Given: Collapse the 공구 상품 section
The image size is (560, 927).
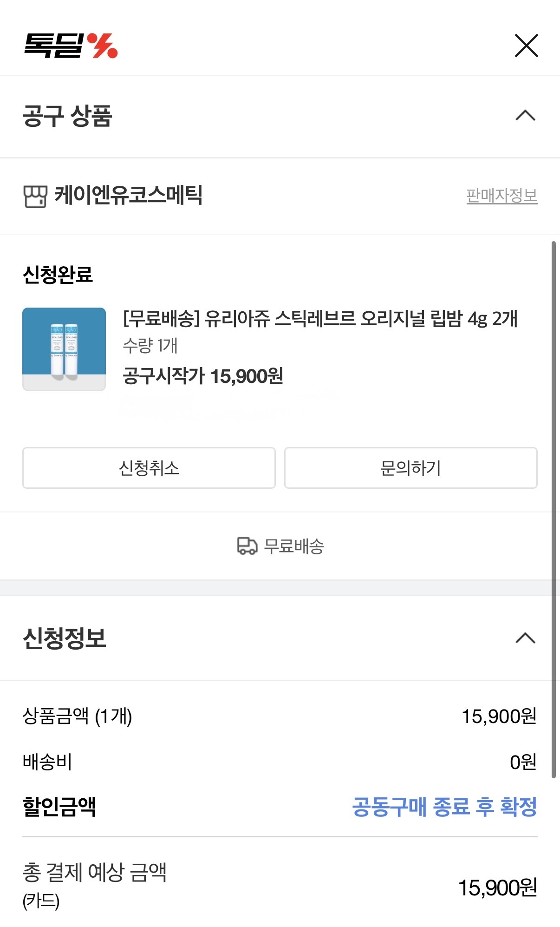Looking at the screenshot, I should click(x=526, y=115).
